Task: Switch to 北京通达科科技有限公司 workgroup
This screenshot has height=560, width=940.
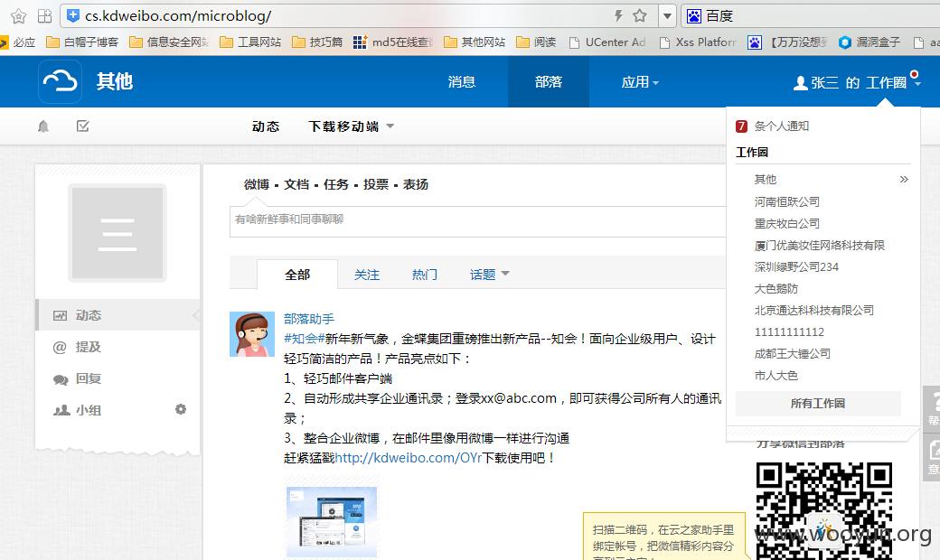Action: click(x=813, y=310)
